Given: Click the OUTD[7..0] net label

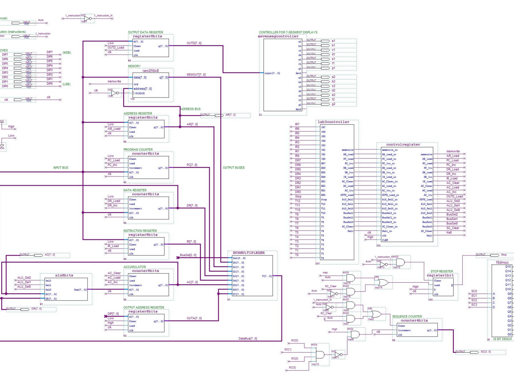Looking at the screenshot, I should [x=194, y=43].
